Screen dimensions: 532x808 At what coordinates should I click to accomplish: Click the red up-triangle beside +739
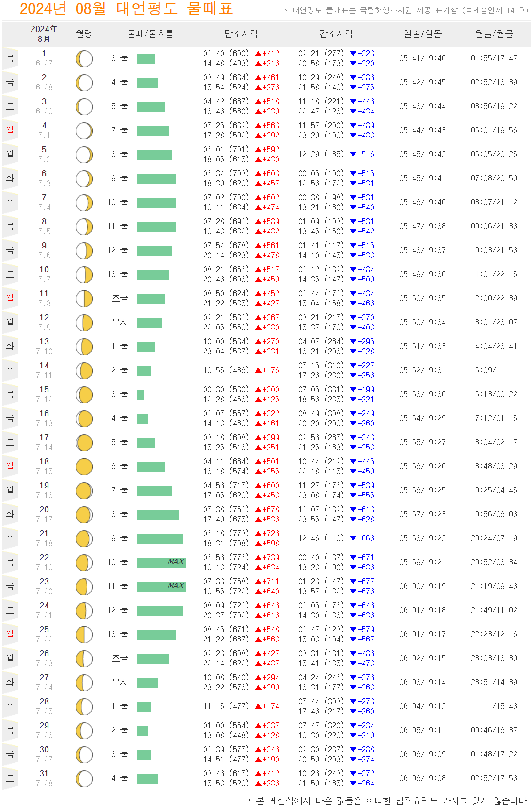(258, 558)
